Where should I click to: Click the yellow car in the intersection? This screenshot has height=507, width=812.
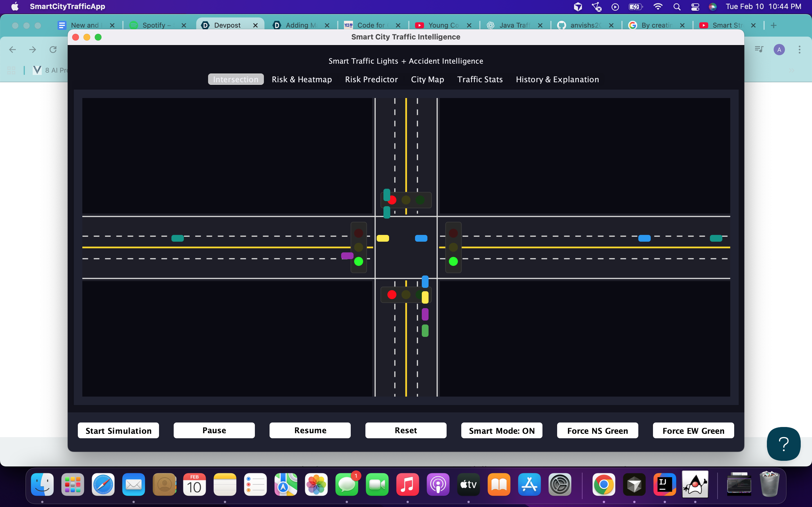pyautogui.click(x=383, y=238)
